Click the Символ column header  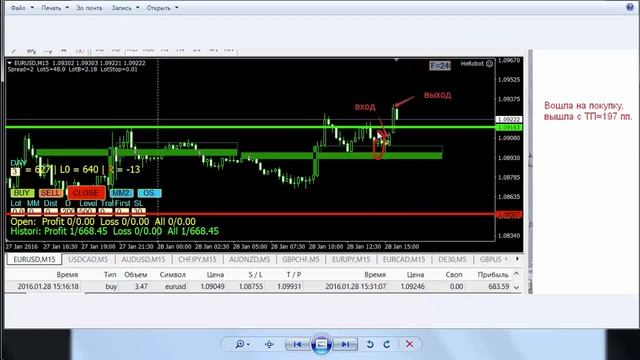pos(173,275)
